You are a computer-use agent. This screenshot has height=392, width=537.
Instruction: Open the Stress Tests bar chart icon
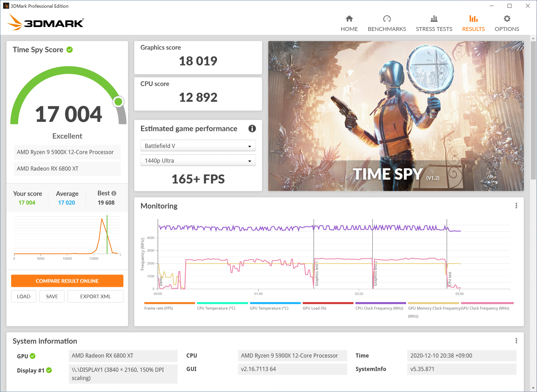(x=434, y=19)
